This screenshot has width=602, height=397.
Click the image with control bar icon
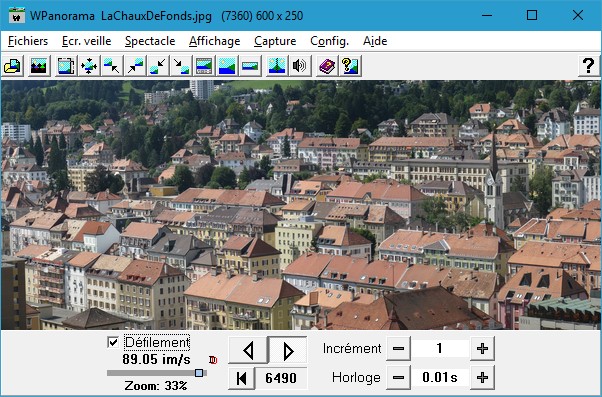pyautogui.click(x=204, y=66)
